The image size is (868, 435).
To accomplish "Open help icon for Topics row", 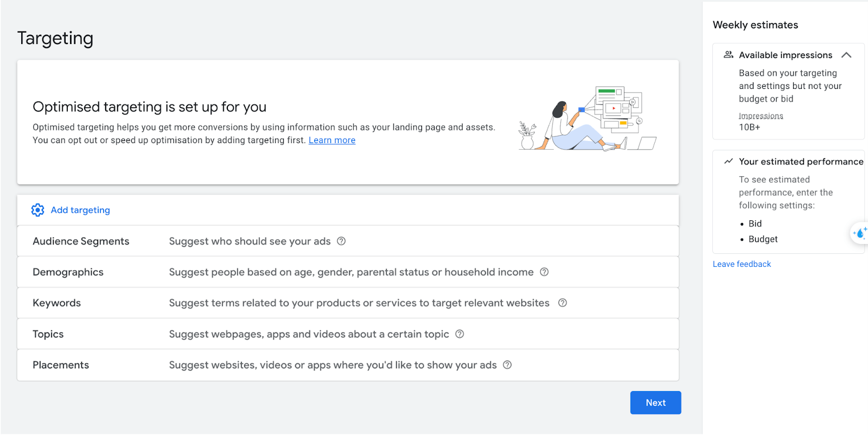I will click(x=459, y=334).
